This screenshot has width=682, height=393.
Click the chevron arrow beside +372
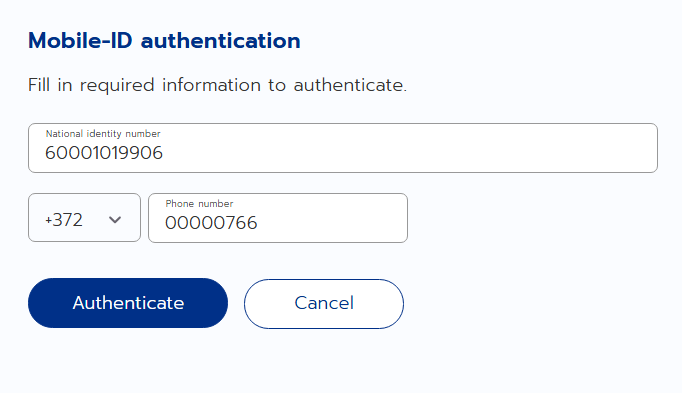point(115,220)
